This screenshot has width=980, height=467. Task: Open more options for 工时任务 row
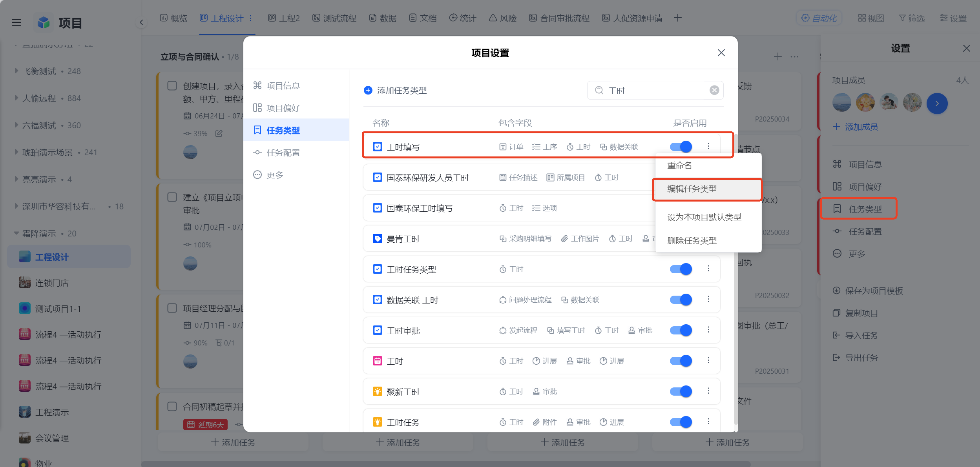tap(708, 422)
